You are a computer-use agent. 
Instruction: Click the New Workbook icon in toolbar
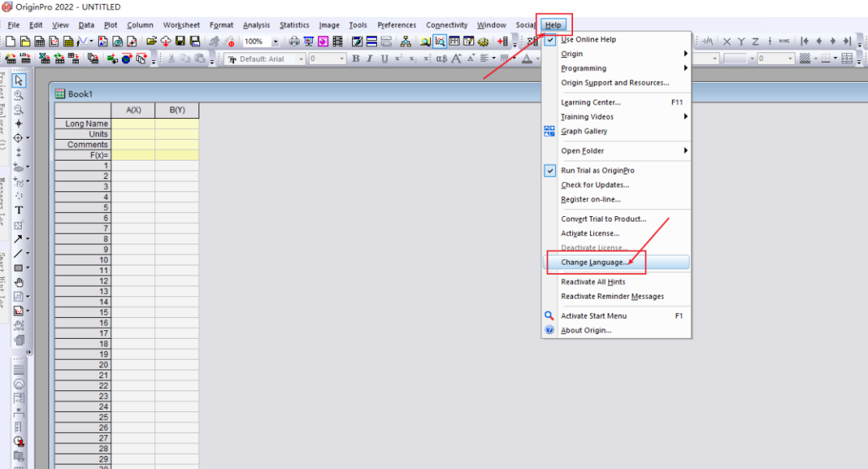tap(40, 42)
